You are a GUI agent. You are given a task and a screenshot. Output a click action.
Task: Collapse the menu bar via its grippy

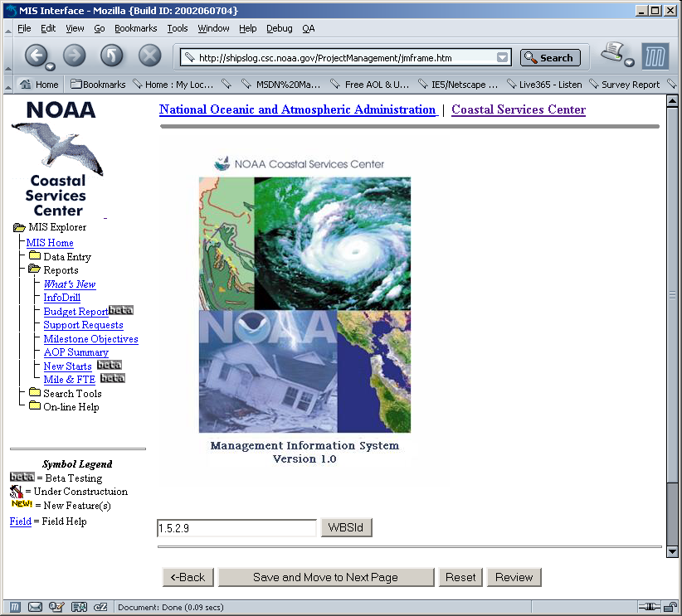[x=7, y=29]
